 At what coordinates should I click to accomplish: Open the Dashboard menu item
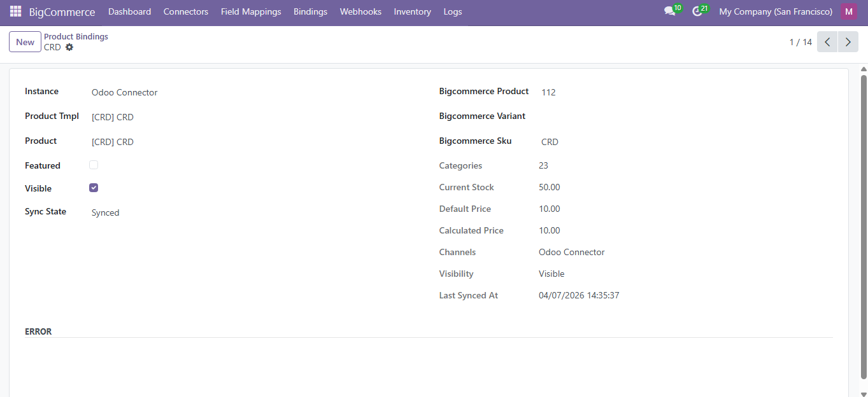point(129,11)
